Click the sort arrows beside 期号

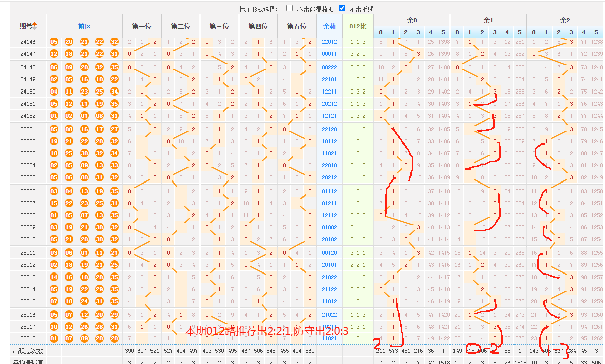(x=35, y=26)
